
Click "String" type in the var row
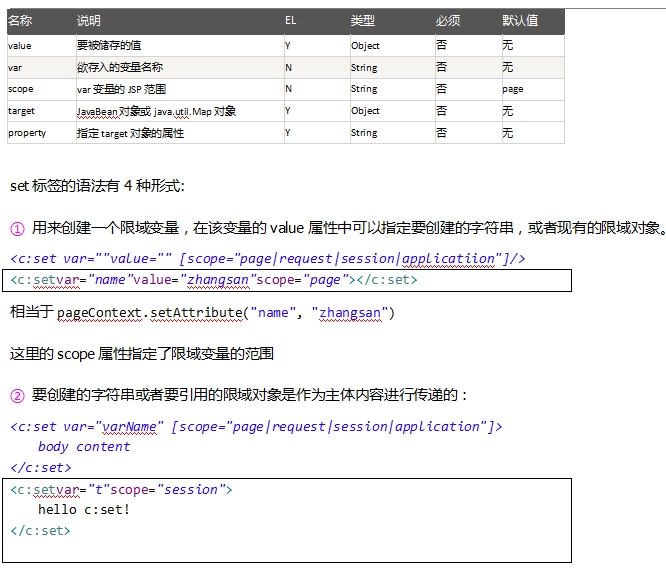pyautogui.click(x=364, y=68)
